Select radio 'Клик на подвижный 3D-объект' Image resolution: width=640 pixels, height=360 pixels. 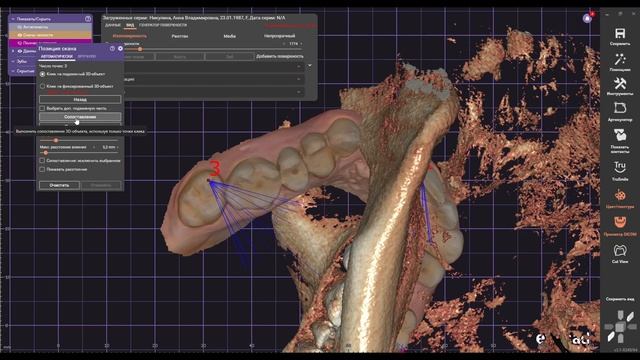(x=42, y=74)
